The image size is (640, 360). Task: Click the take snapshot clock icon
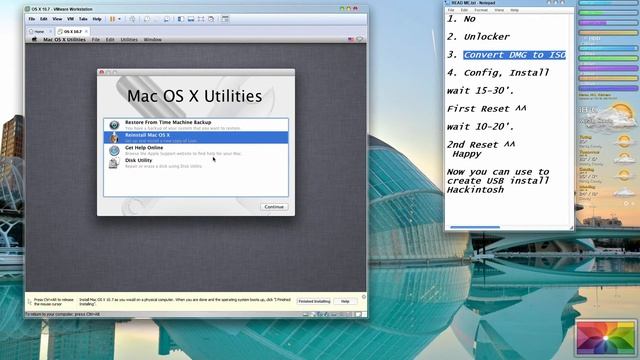point(147,19)
